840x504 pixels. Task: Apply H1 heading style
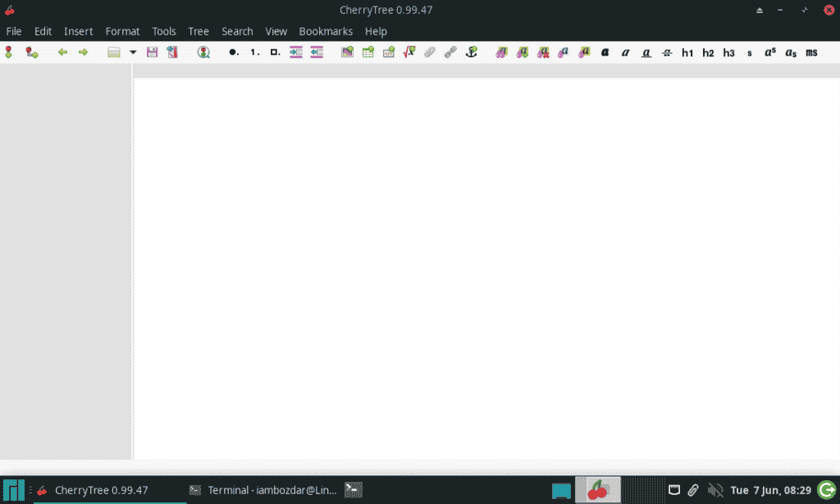click(687, 52)
